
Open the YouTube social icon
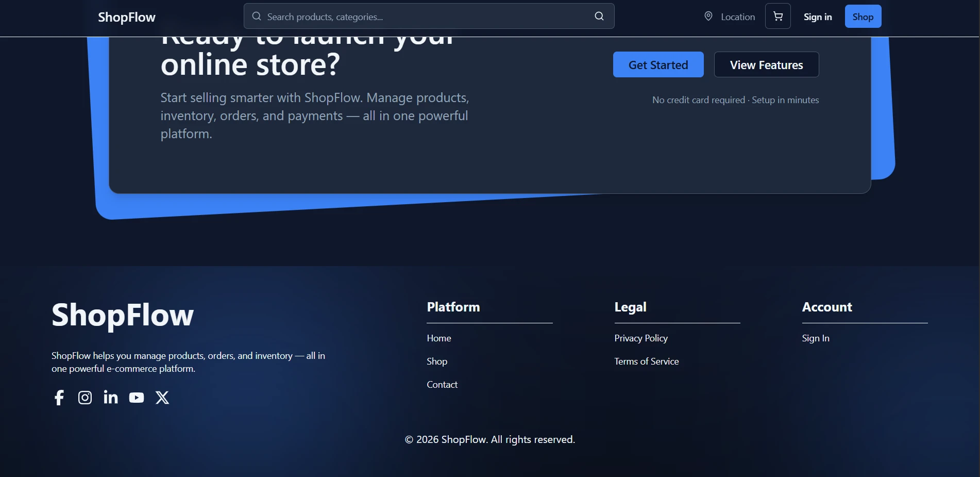(x=137, y=398)
